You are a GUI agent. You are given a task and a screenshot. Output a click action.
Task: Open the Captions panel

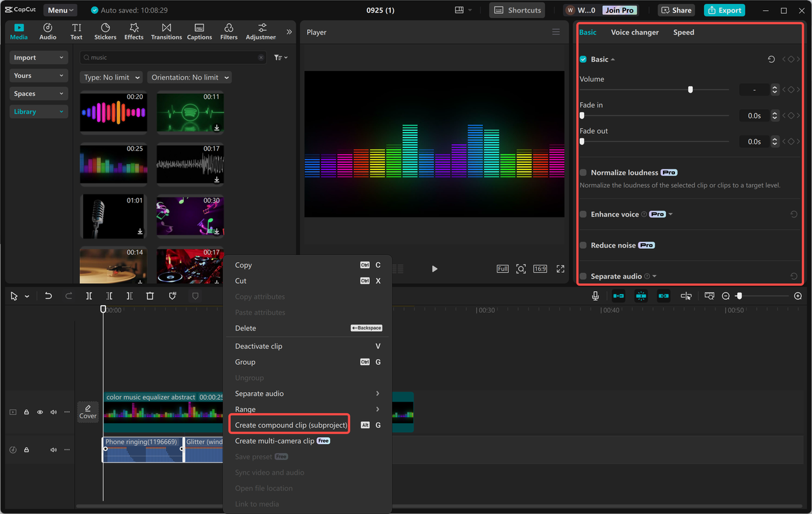(x=199, y=31)
